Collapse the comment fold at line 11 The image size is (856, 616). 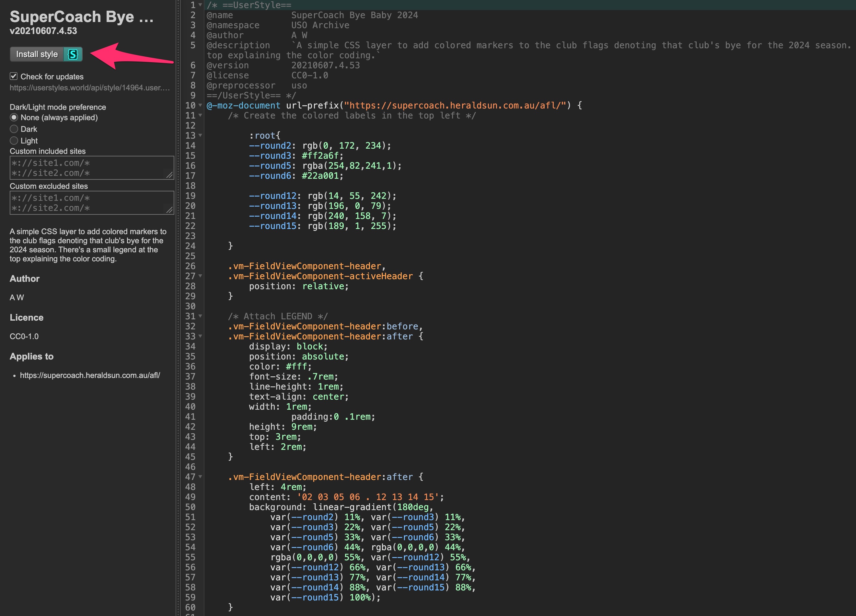tap(201, 115)
